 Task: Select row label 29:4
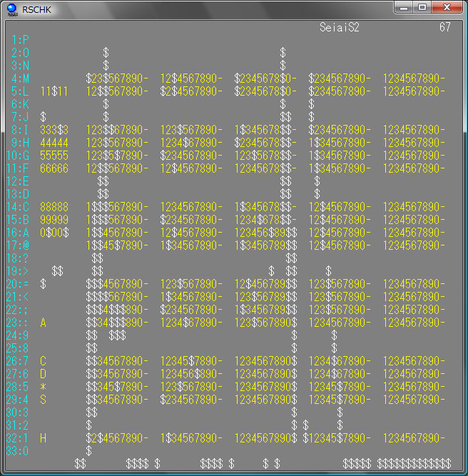[x=18, y=400]
